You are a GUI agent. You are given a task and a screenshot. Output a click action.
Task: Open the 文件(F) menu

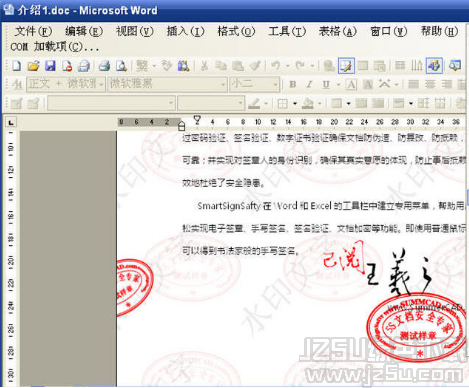tap(33, 31)
